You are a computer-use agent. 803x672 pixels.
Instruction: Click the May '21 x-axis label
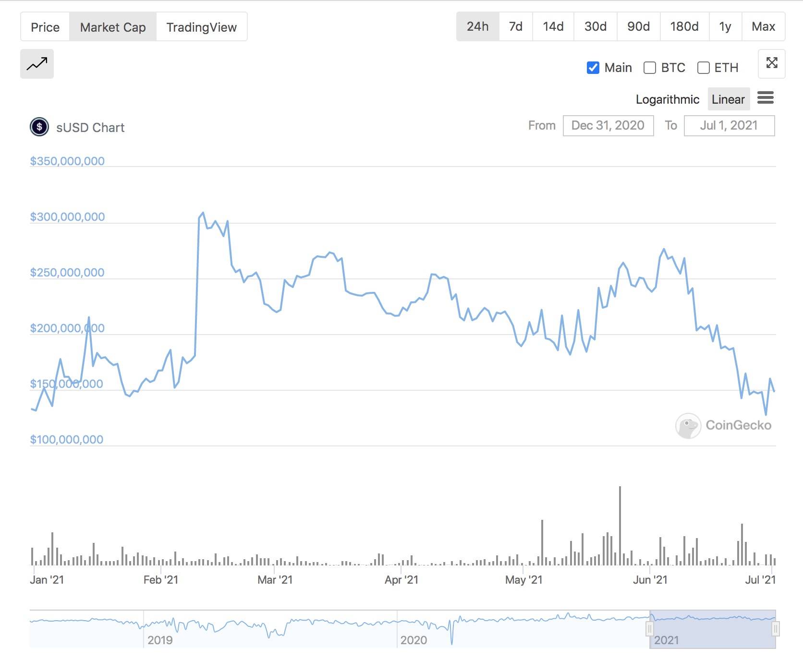[x=524, y=580]
